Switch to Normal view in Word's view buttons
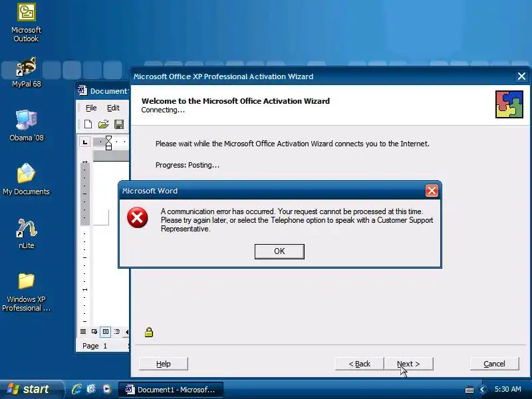 83,331
